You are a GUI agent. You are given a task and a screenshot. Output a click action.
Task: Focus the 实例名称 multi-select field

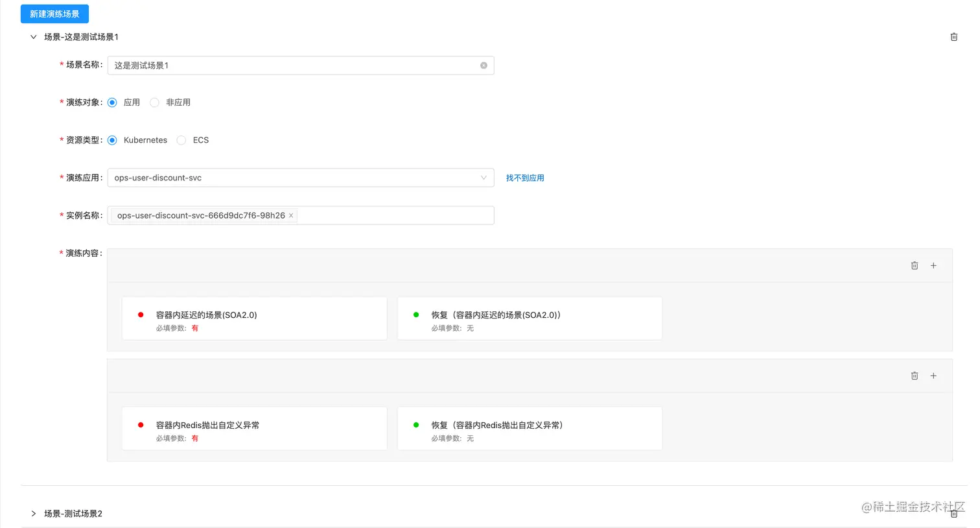[301, 215]
